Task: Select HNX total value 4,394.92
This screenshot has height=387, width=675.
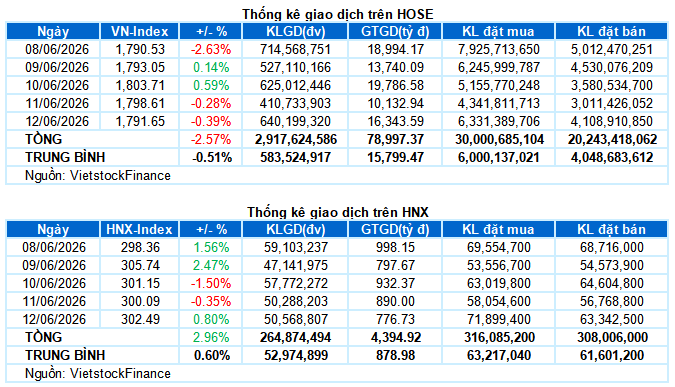Action: coord(396,337)
